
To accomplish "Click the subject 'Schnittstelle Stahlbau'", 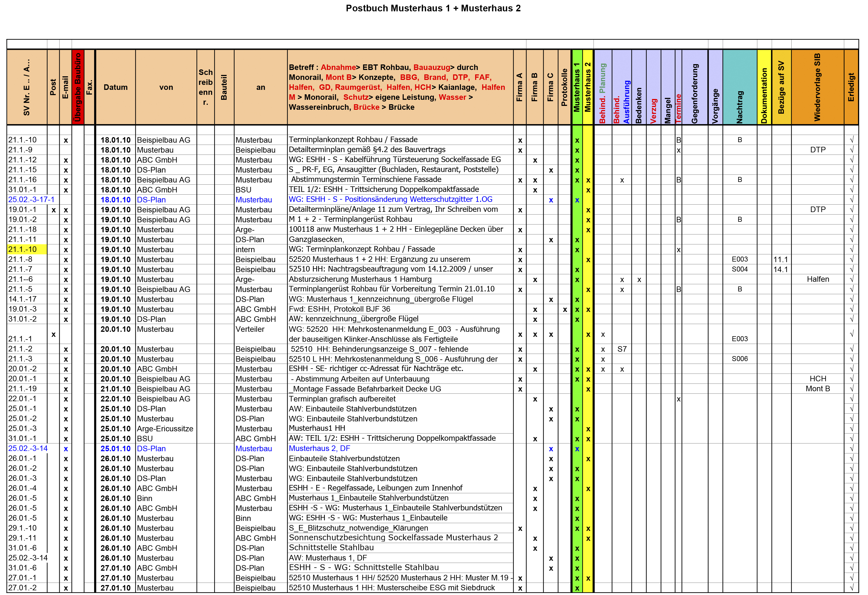I will pos(331,548).
